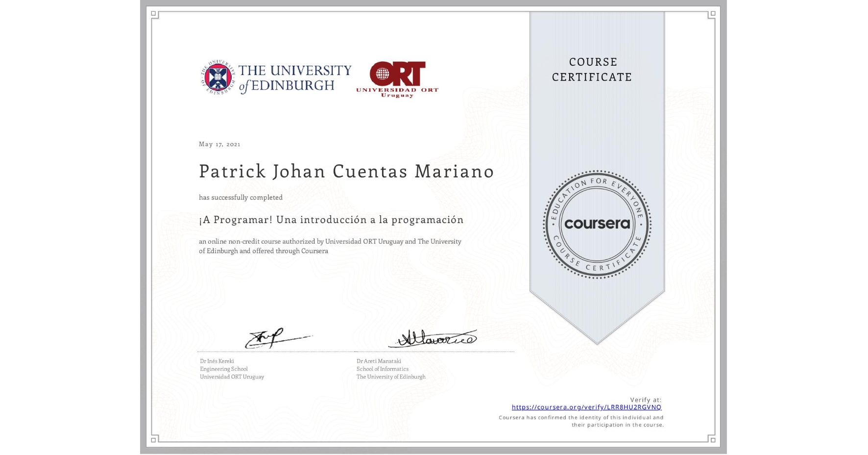Click 'Engineering School' text
868x455 pixels.
coord(224,369)
